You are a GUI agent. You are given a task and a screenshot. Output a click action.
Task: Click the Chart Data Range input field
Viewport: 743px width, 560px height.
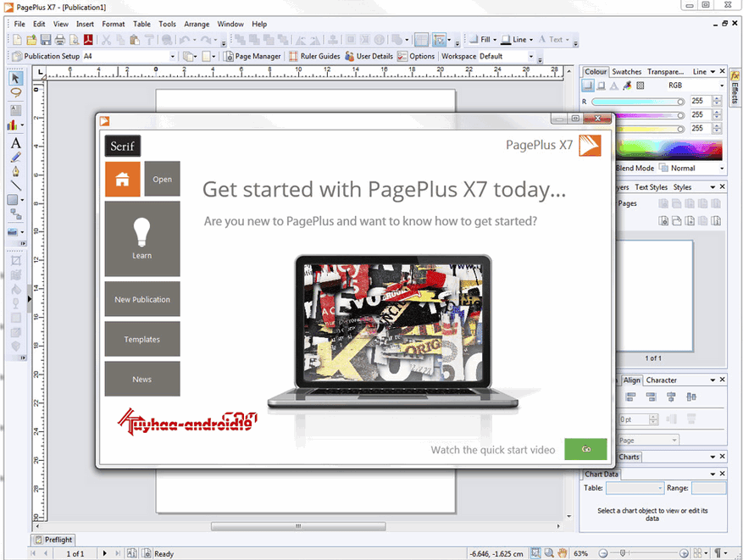click(x=708, y=488)
